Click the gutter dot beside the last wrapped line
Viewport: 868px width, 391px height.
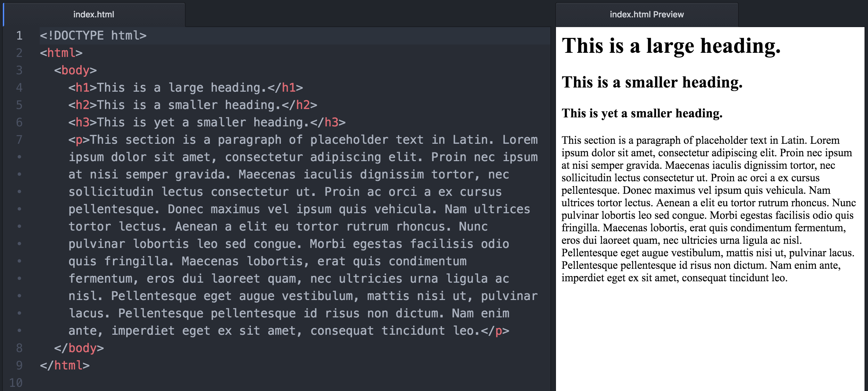pyautogui.click(x=19, y=331)
